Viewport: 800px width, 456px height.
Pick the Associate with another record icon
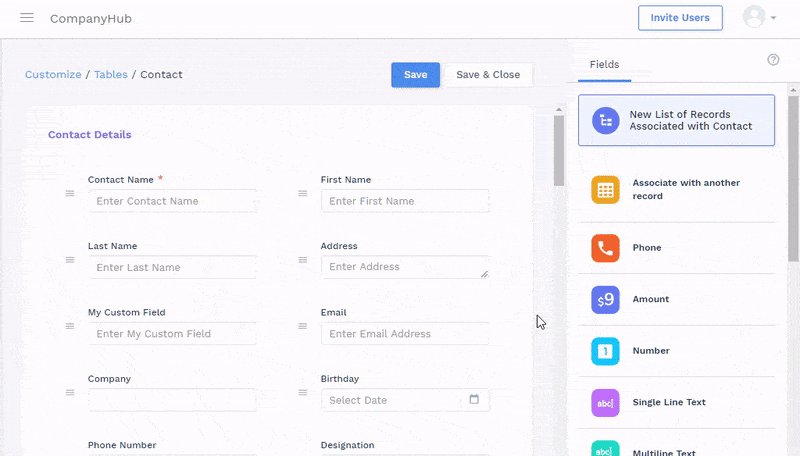tap(605, 190)
